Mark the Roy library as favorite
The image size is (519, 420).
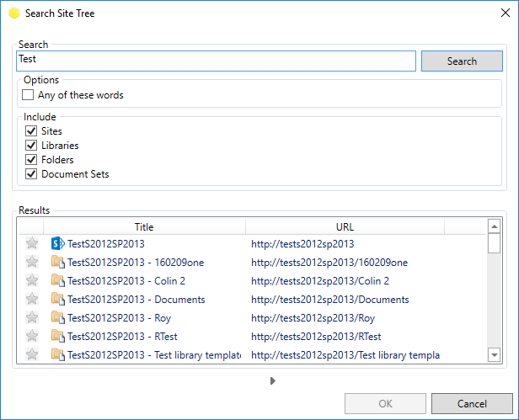click(x=32, y=317)
